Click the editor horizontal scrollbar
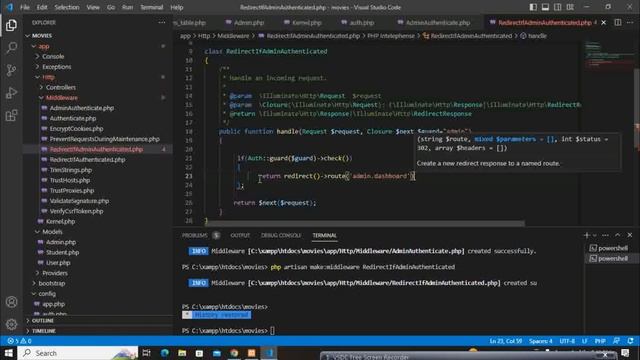 [x=364, y=223]
